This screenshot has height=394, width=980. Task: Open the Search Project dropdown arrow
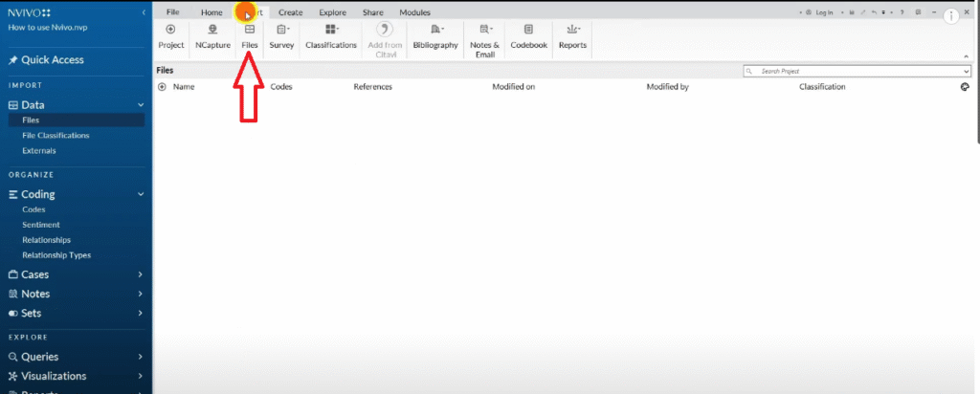(x=967, y=71)
